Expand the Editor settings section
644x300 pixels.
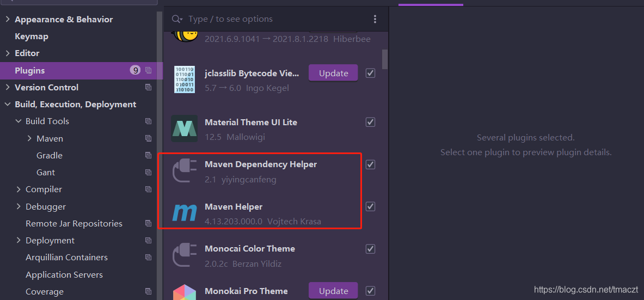[x=8, y=53]
